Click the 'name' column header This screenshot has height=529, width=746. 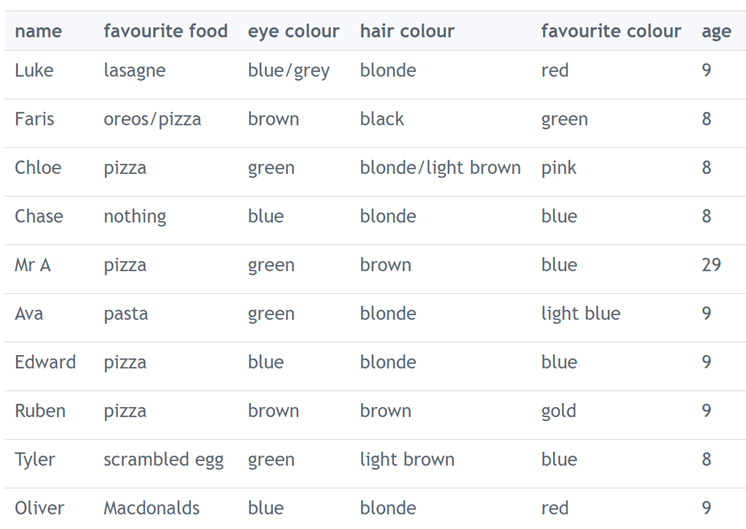click(38, 31)
